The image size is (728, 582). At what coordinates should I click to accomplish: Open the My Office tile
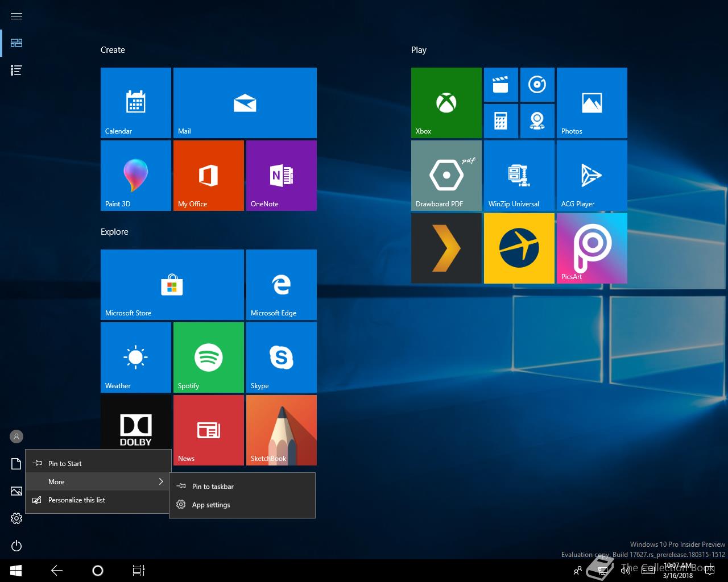point(209,176)
